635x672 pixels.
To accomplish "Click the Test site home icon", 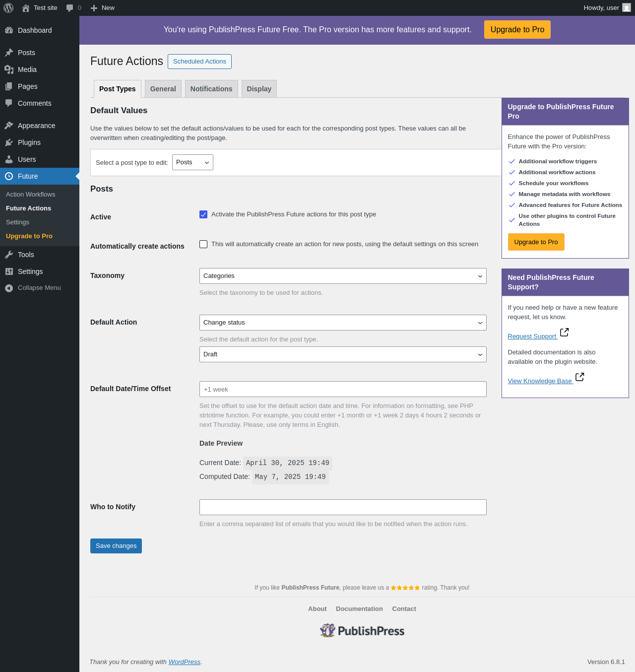I will click(x=26, y=8).
